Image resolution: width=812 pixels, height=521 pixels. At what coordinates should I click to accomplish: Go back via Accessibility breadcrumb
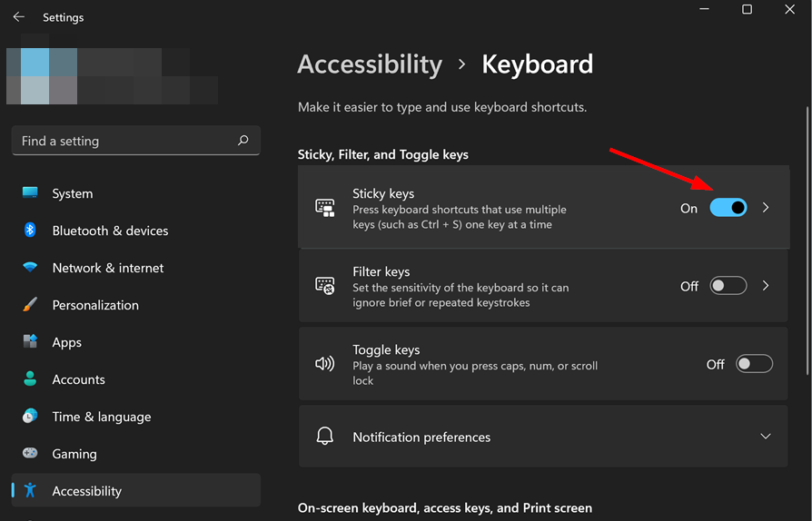[x=370, y=64]
